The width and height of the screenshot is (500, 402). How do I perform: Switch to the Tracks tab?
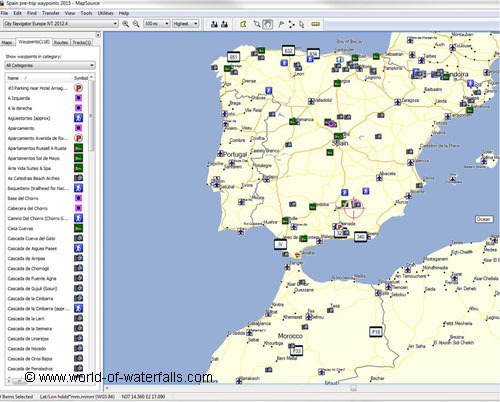coord(81,42)
